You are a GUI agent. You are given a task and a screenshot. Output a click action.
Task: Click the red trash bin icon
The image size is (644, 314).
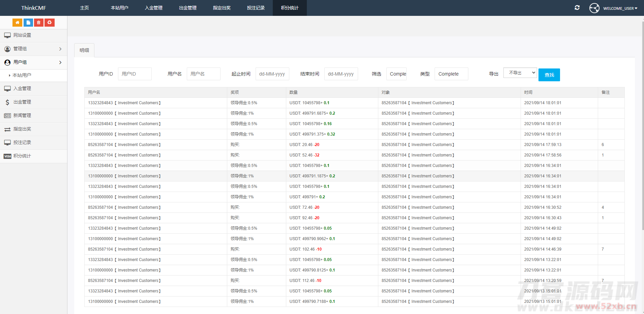[39, 23]
